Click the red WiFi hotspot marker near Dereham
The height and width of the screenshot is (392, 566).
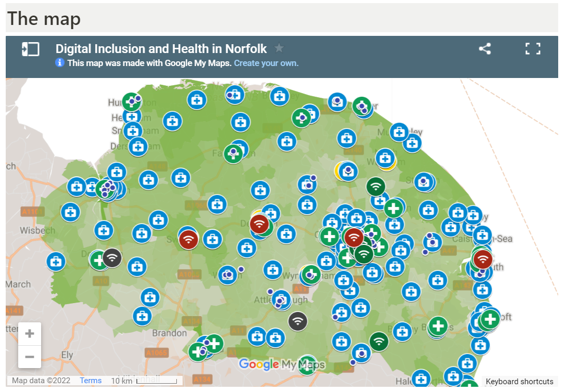(x=260, y=225)
